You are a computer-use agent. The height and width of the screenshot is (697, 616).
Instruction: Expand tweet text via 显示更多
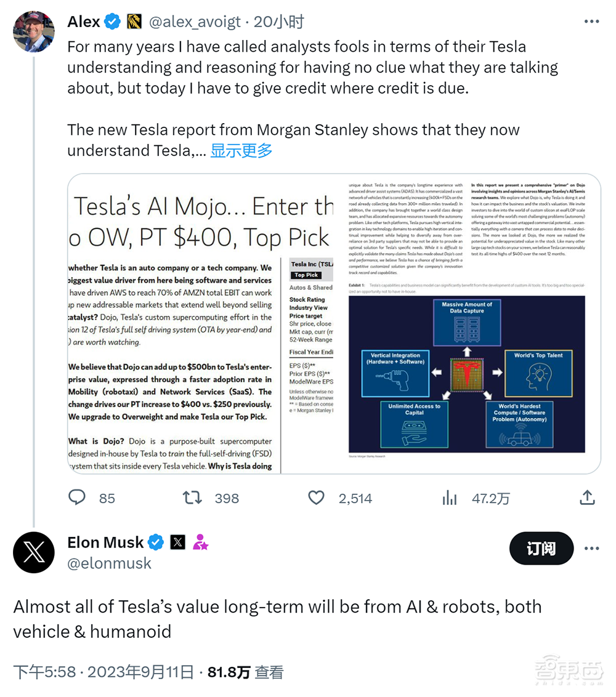[241, 150]
